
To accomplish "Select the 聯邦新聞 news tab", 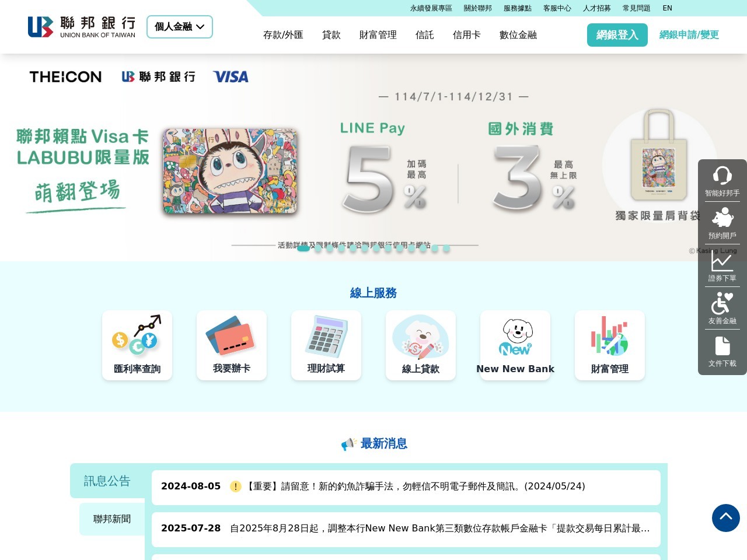I will [112, 519].
